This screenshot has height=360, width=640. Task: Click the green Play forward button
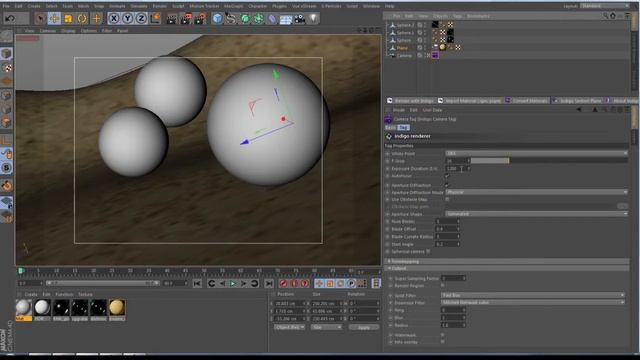pos(233,283)
